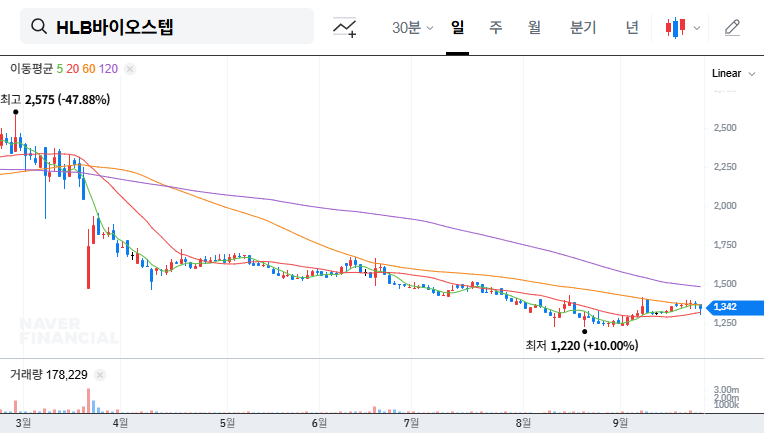Click the 9월 date axis label

tap(620, 423)
